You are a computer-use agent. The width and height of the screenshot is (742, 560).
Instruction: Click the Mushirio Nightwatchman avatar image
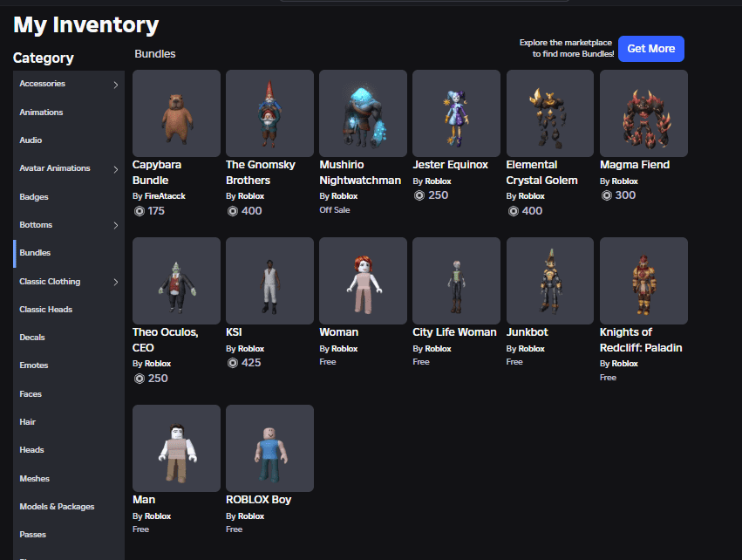click(363, 113)
